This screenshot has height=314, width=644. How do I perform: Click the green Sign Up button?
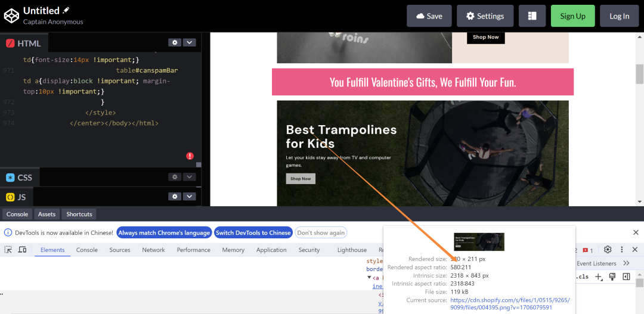(x=572, y=16)
